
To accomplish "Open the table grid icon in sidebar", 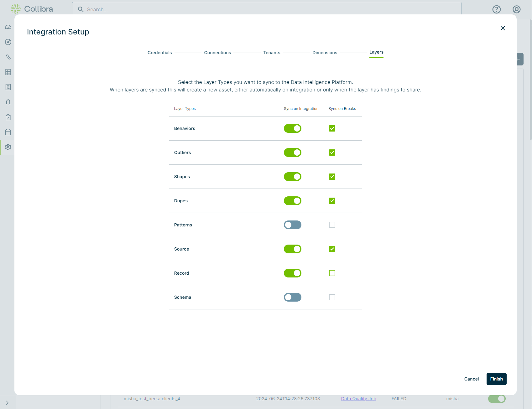I will point(8,72).
